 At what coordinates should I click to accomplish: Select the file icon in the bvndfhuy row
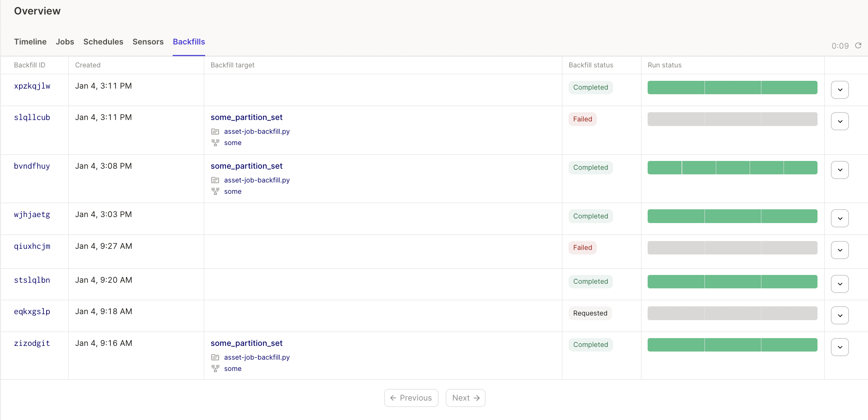[x=216, y=180]
